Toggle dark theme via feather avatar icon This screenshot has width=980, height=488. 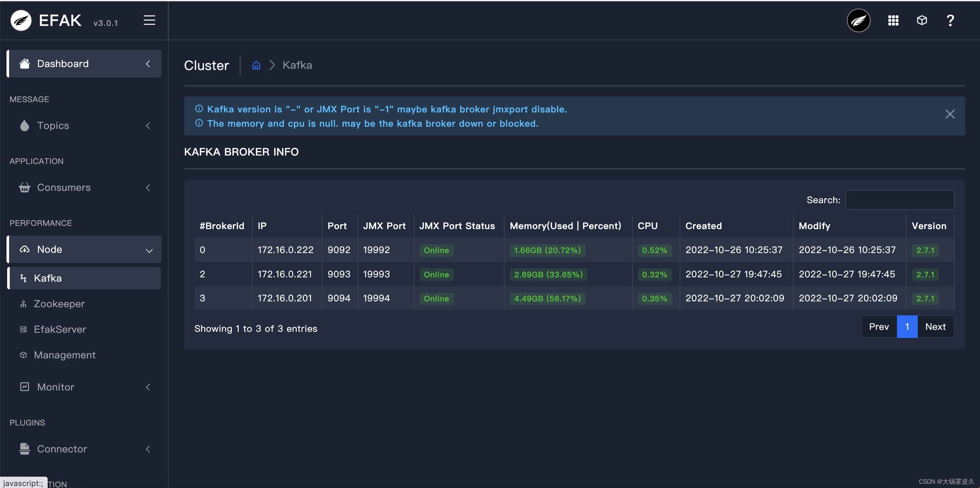858,20
